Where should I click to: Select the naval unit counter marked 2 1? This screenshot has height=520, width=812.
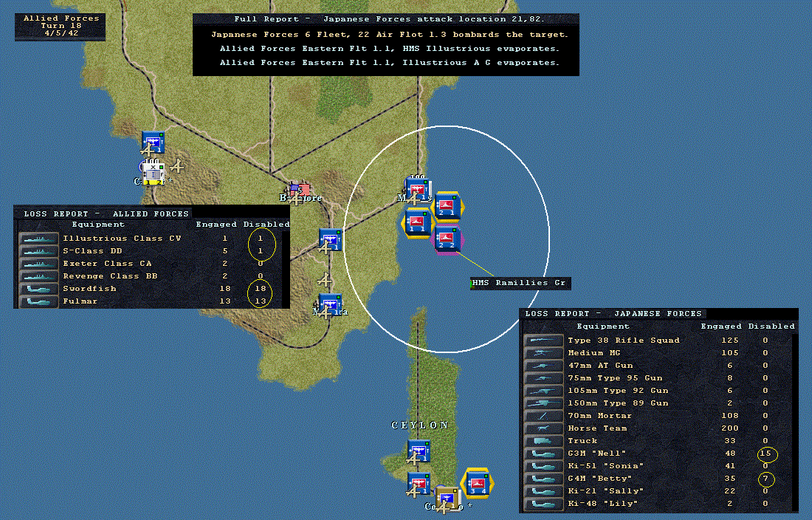coord(447,206)
